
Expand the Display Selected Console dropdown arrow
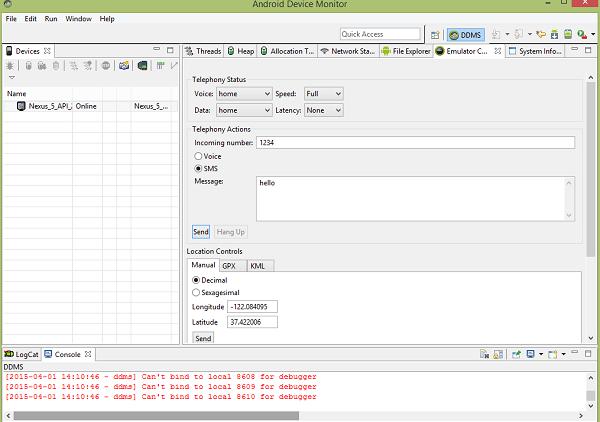tap(541, 354)
